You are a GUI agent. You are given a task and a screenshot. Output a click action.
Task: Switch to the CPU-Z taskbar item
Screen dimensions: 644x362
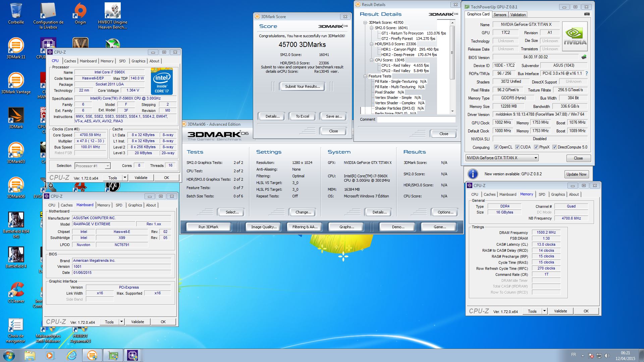[132, 355]
